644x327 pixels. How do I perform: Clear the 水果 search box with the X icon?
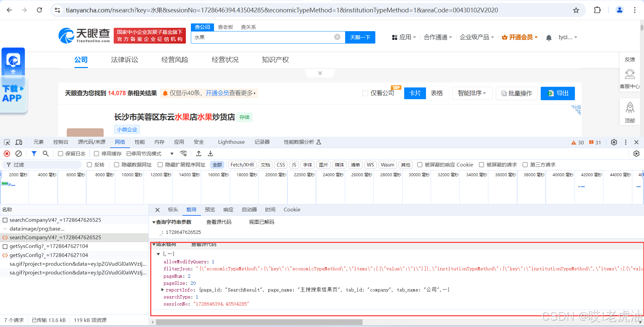(x=337, y=37)
